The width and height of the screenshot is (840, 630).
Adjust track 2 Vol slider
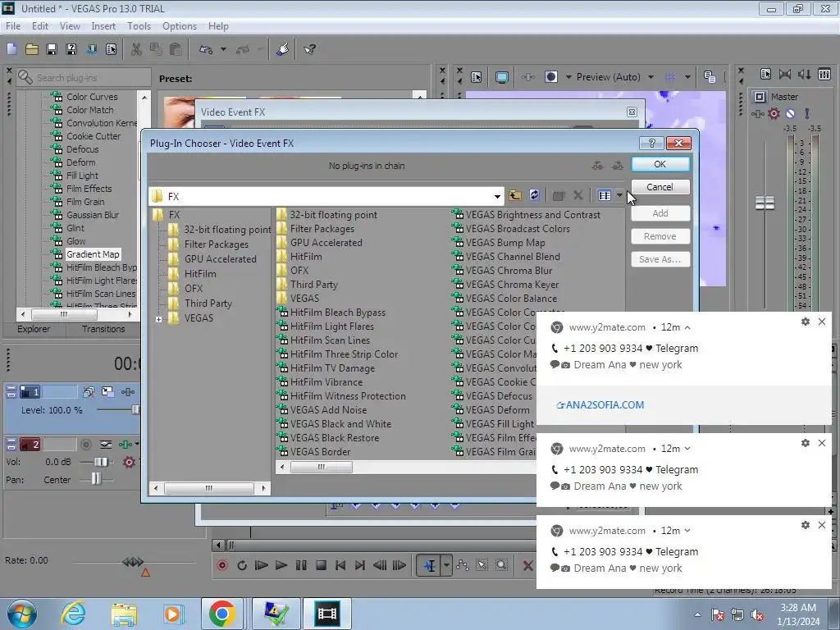click(x=100, y=462)
